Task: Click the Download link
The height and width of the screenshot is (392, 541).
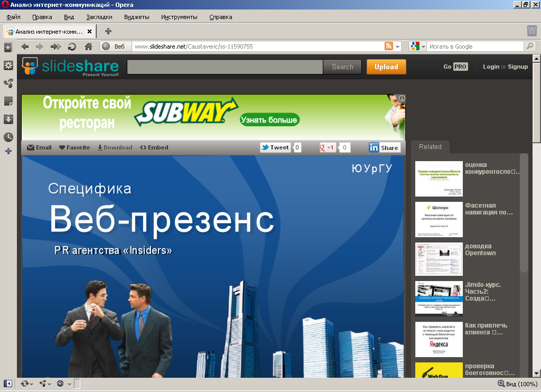Action: tap(115, 147)
